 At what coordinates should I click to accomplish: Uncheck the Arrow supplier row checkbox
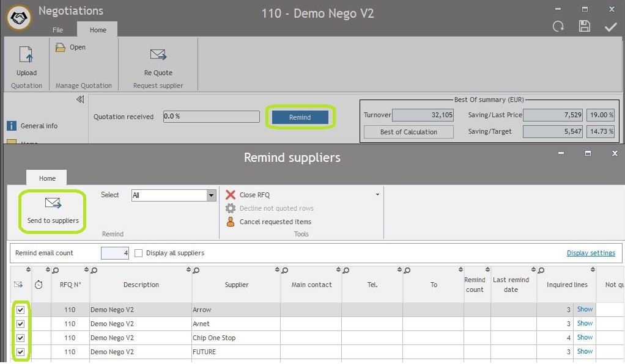tap(20, 310)
